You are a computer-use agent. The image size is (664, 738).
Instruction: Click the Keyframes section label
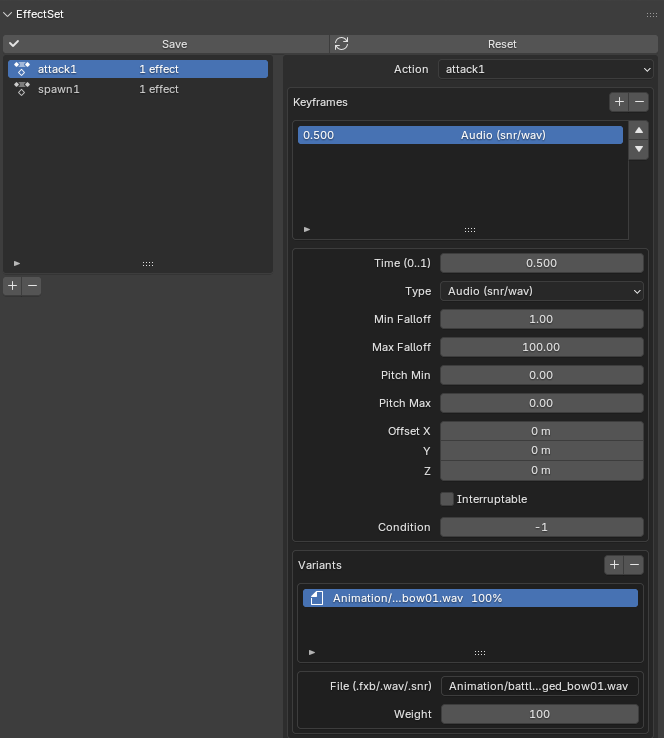coord(320,102)
